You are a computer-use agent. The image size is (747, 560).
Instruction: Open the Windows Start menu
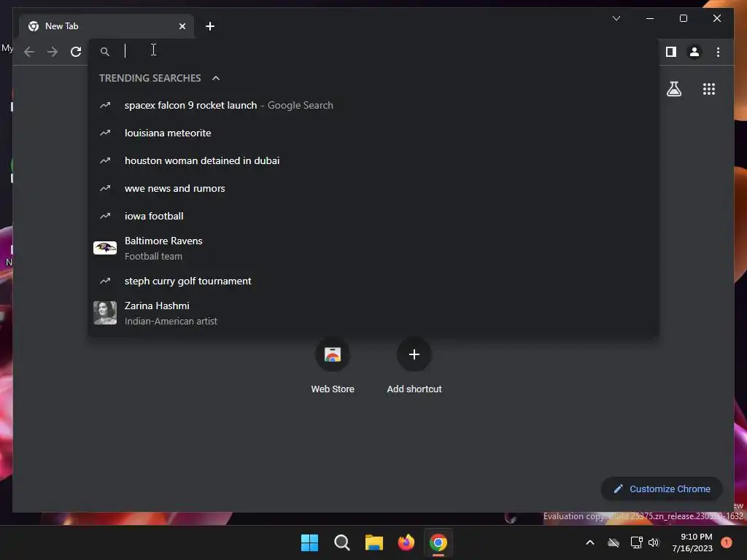tap(309, 542)
